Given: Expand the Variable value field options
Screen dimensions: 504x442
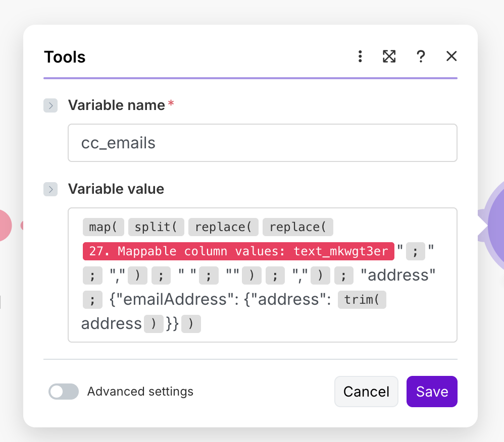Looking at the screenshot, I should [x=51, y=189].
